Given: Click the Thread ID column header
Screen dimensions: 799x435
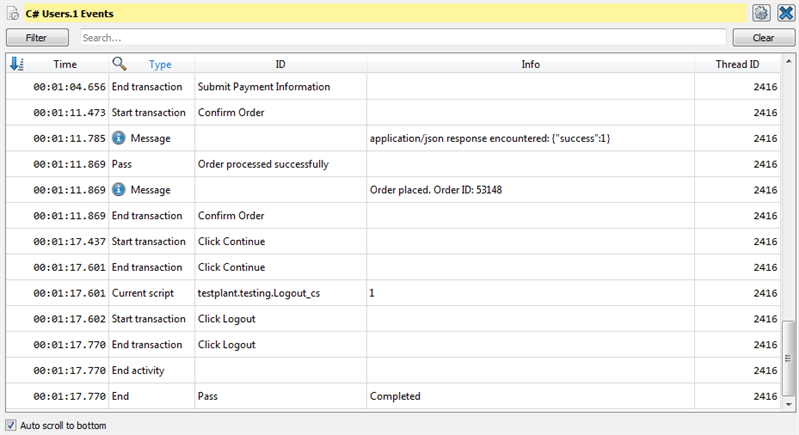Looking at the screenshot, I should click(737, 64).
